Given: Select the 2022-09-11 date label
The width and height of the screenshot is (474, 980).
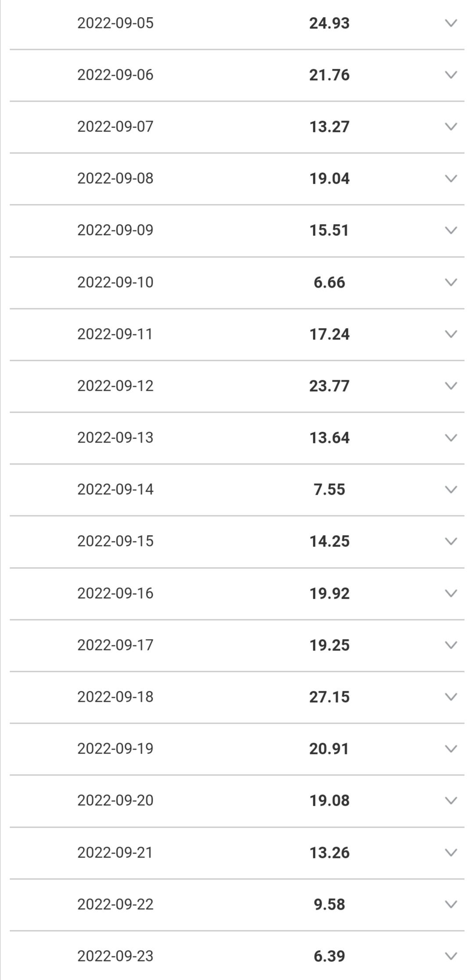Looking at the screenshot, I should coord(115,334).
